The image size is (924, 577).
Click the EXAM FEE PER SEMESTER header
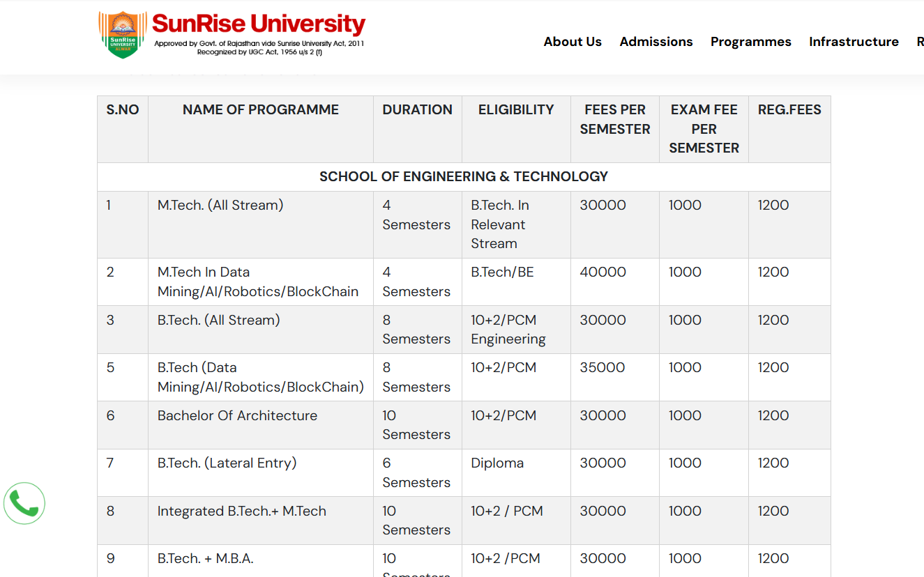[x=704, y=129]
